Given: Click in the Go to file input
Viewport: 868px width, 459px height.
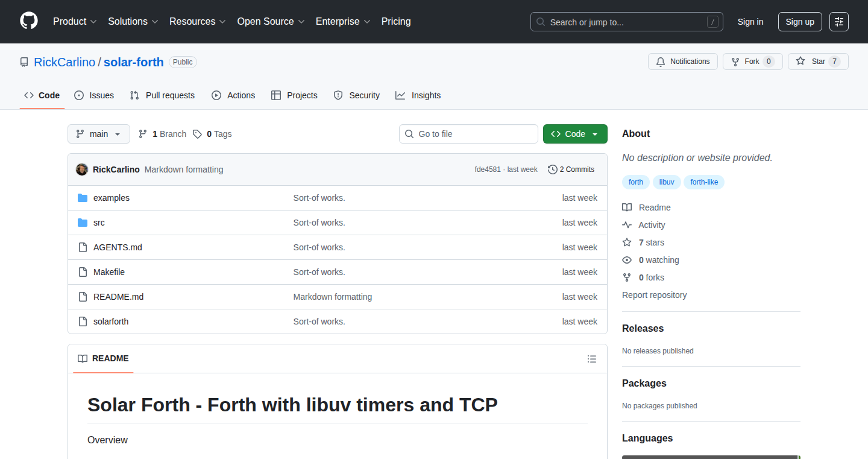Looking at the screenshot, I should (468, 134).
